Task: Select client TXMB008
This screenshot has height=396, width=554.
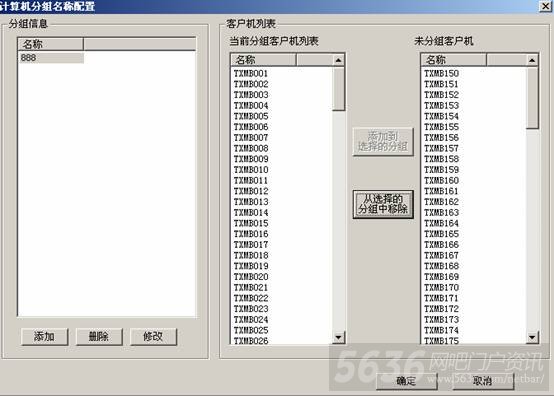Action: [x=251, y=148]
